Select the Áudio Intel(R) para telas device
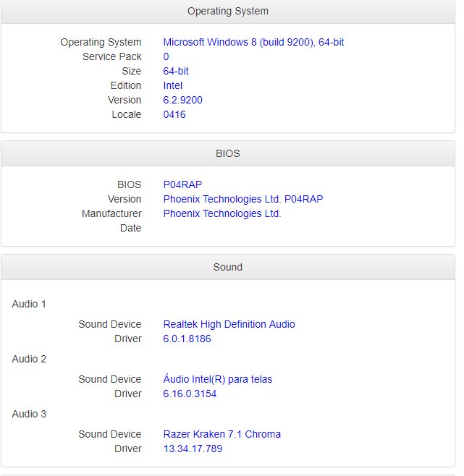Image resolution: width=464 pixels, height=476 pixels. pyautogui.click(x=218, y=379)
